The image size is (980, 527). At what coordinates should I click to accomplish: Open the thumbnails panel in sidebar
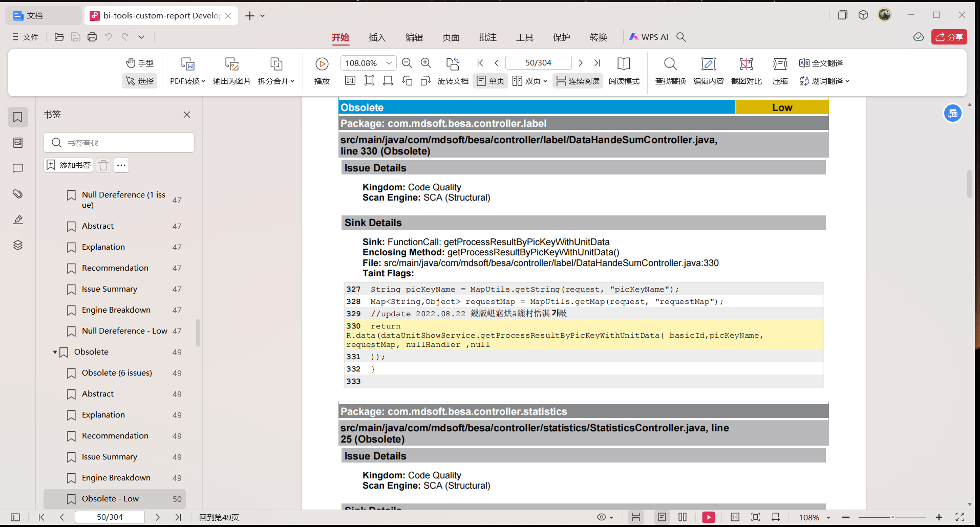pyautogui.click(x=18, y=143)
